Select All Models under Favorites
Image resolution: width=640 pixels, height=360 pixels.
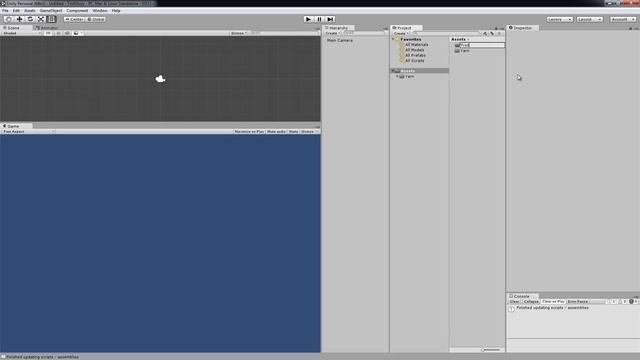click(414, 50)
